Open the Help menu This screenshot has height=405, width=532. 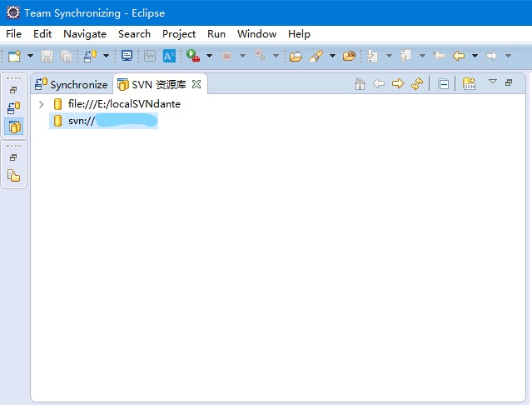[299, 34]
